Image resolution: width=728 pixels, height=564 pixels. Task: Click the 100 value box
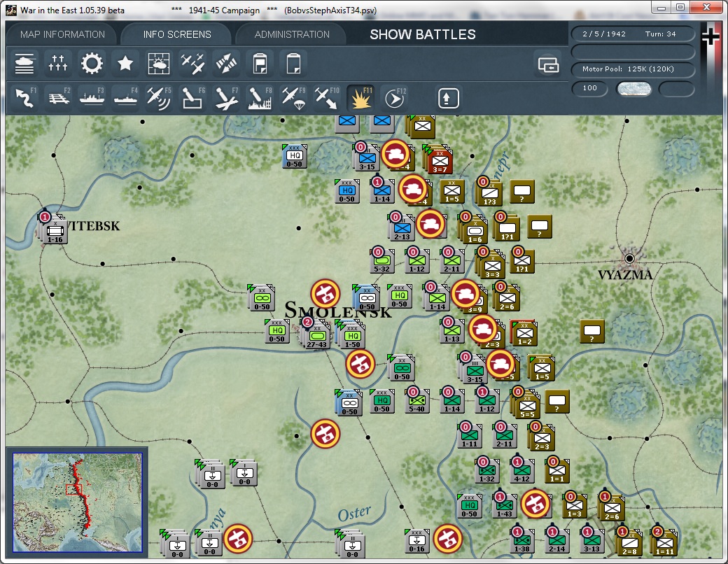pyautogui.click(x=589, y=88)
